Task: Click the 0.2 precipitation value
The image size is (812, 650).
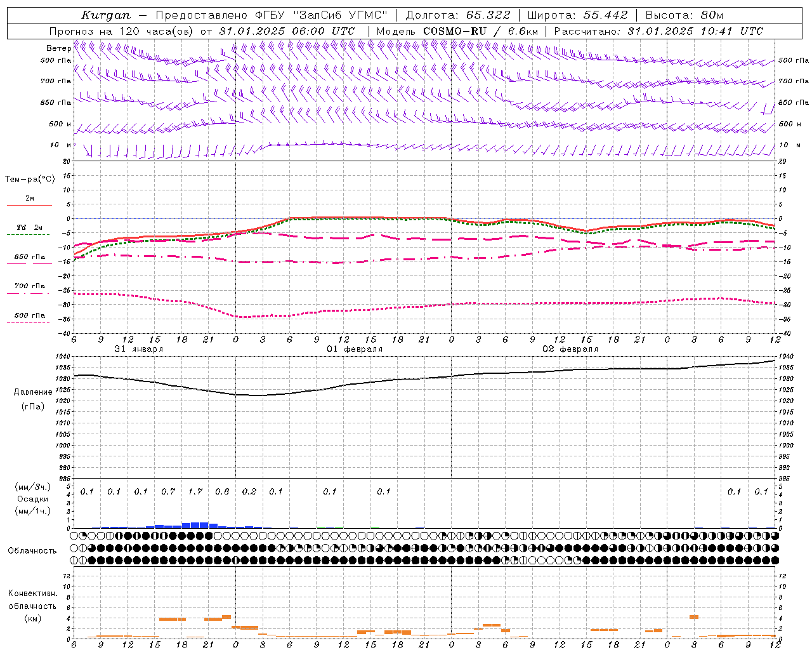Action: tap(249, 492)
